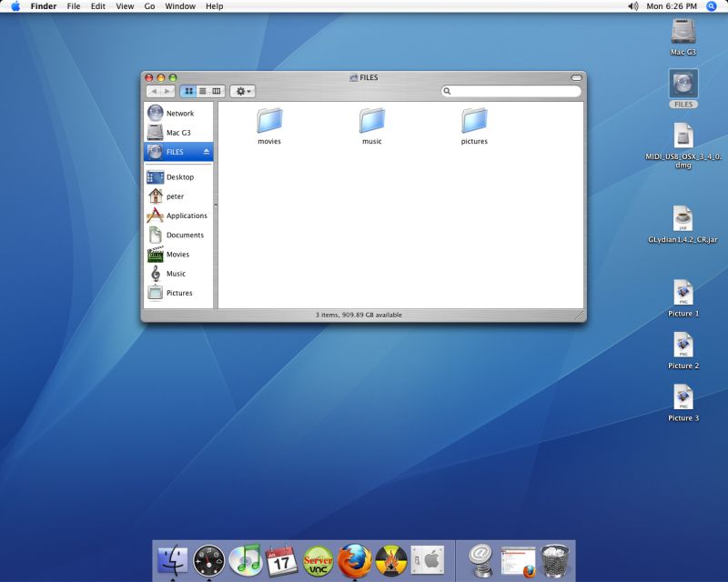Launch Firefox from the Dock
Image resolution: width=728 pixels, height=582 pixels.
click(x=355, y=561)
